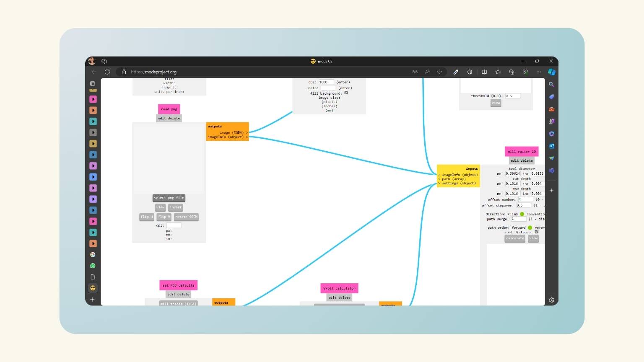The image size is (644, 362).
Task: Open the eyedropper color picker extension
Action: pos(456,72)
